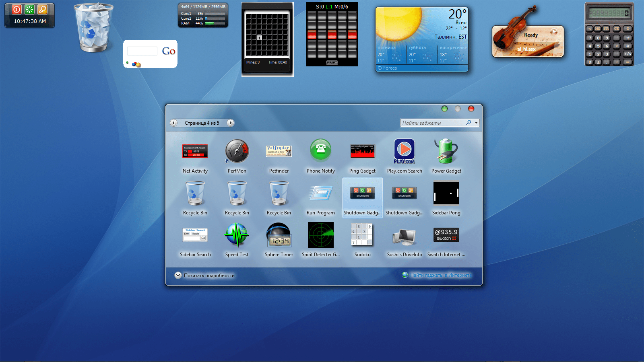Screen dimensions: 644x362
Task: Click the Google search gadget text box
Action: [142, 51]
